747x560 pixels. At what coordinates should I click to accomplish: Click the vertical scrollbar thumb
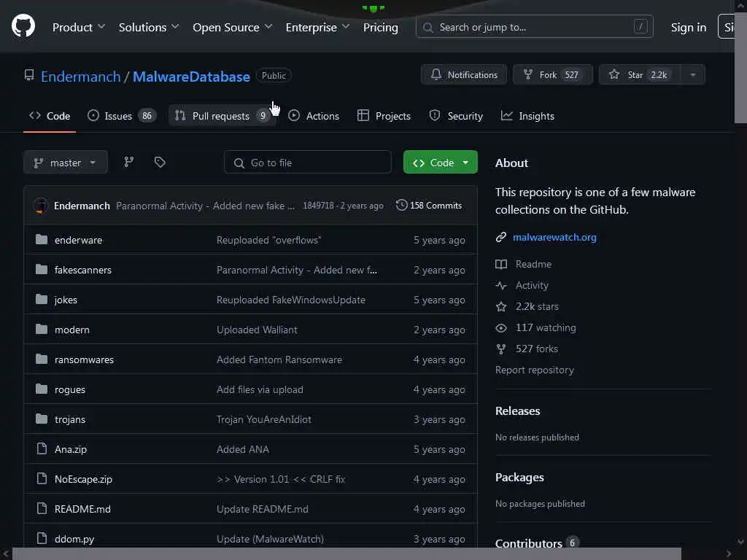(x=741, y=66)
